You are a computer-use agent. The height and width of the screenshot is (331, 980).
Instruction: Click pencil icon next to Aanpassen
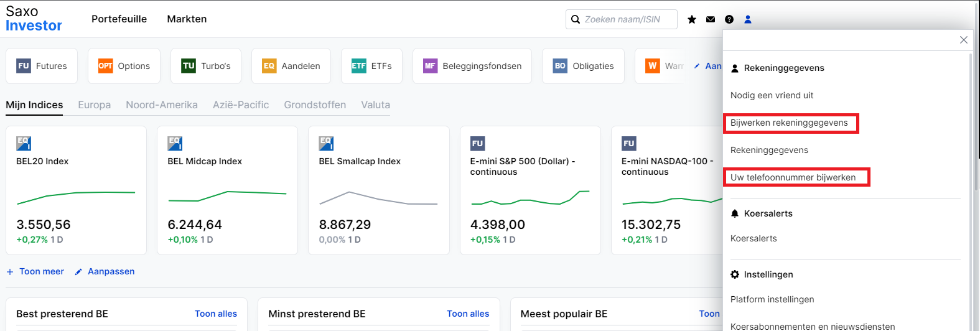[x=78, y=272]
